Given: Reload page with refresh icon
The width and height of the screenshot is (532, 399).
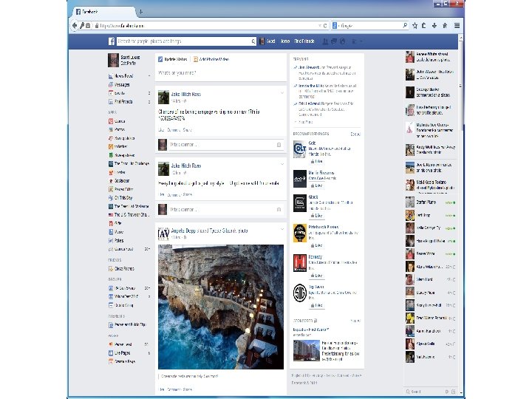Looking at the screenshot, I should click(324, 26).
